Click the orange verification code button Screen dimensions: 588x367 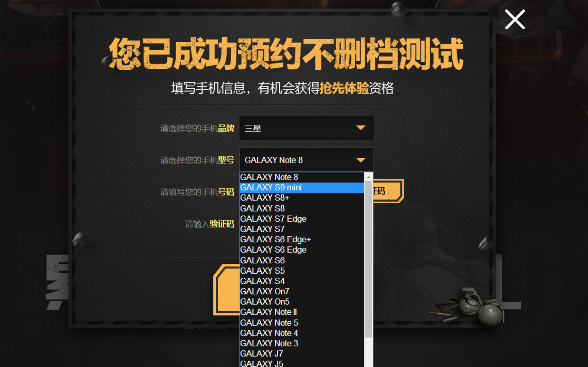click(x=388, y=191)
